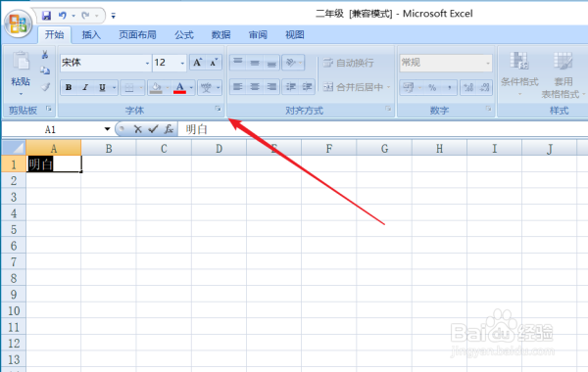Toggle bold formatting
This screenshot has height=372, width=588.
coord(69,88)
